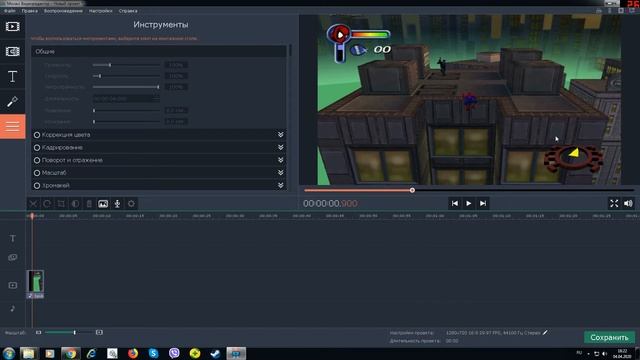Open Steam from taskbar
The image size is (640, 360).
tap(216, 353)
